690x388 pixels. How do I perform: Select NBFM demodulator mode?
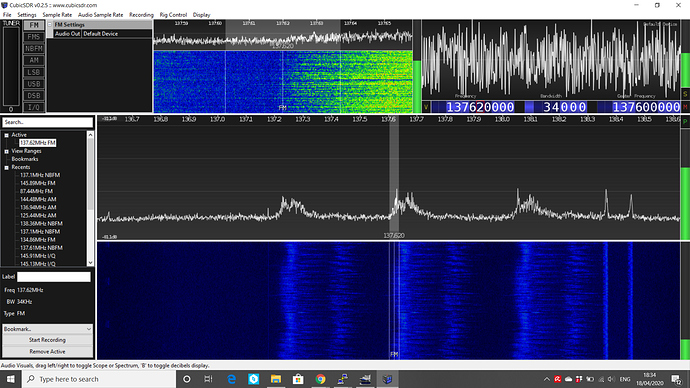pos(34,48)
